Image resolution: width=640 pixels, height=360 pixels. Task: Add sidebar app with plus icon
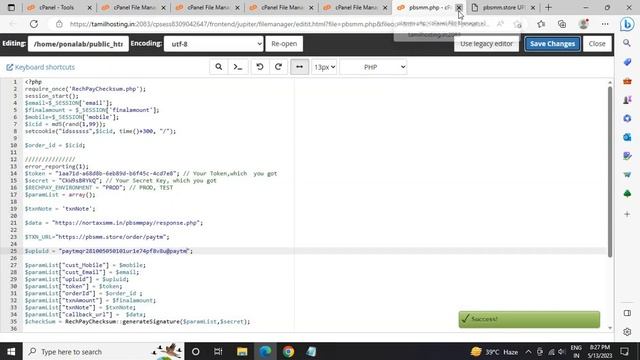point(627,214)
